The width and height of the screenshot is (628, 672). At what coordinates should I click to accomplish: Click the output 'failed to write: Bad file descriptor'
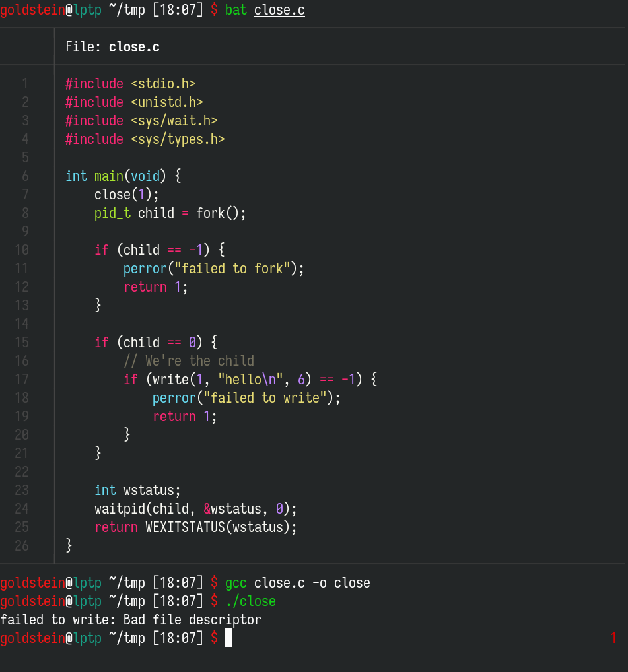click(x=131, y=620)
